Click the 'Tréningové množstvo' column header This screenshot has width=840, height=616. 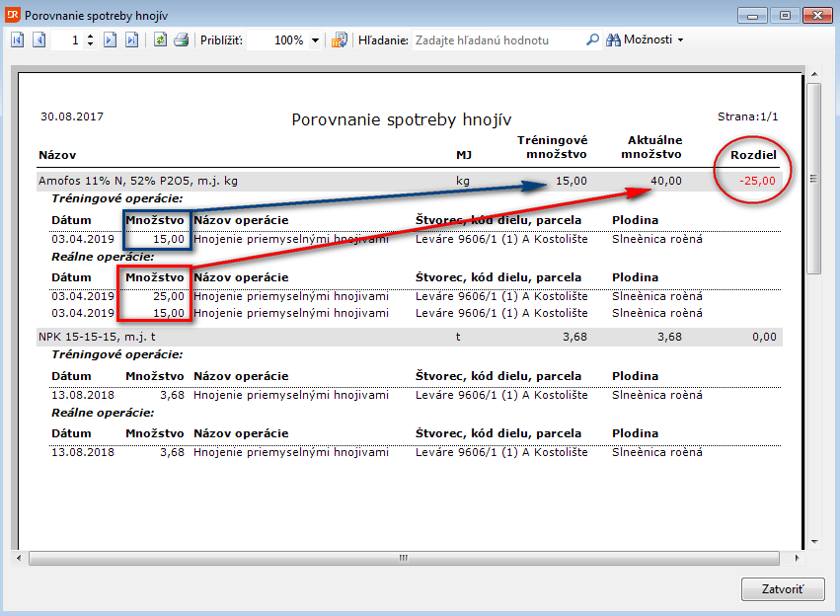[553, 147]
